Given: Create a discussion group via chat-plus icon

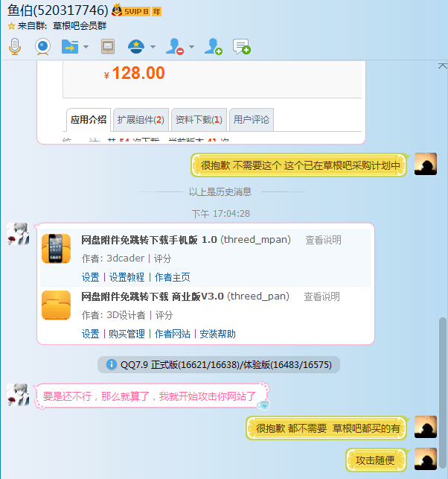Looking at the screenshot, I should 241,47.
